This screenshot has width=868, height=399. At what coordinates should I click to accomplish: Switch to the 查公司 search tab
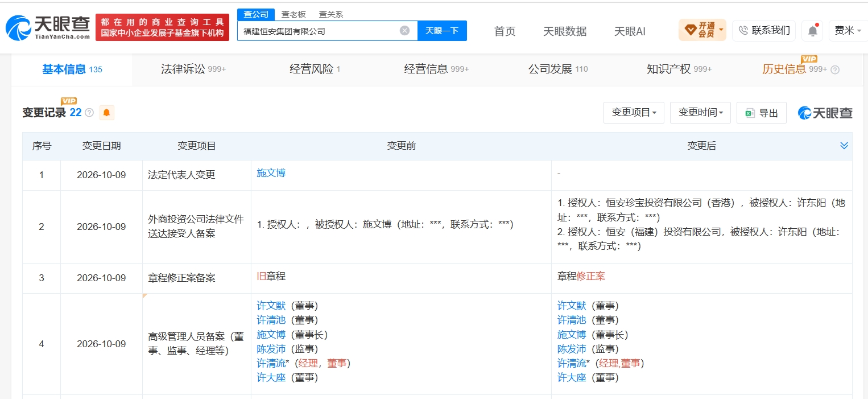point(256,14)
